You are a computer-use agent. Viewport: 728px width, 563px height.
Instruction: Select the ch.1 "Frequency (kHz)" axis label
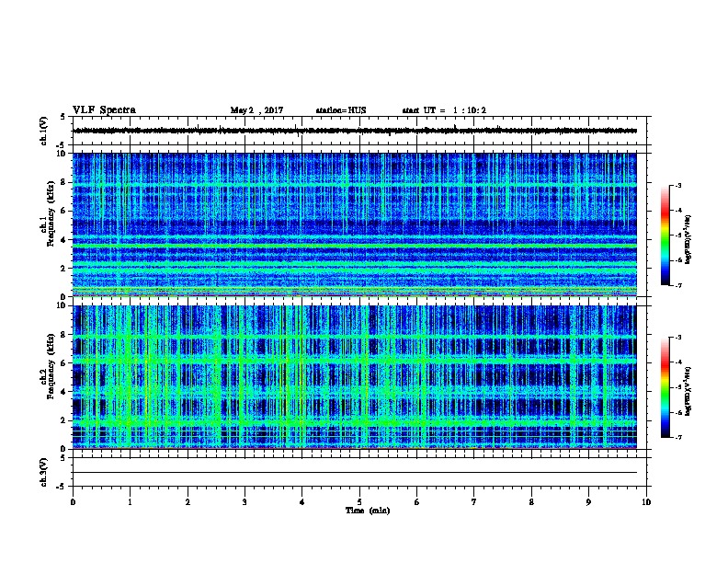coord(51,213)
